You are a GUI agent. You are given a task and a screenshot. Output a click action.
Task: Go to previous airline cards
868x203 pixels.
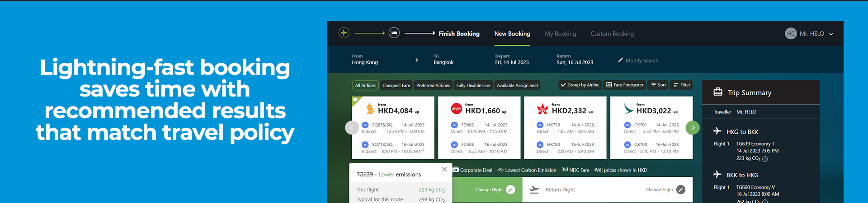point(352,128)
